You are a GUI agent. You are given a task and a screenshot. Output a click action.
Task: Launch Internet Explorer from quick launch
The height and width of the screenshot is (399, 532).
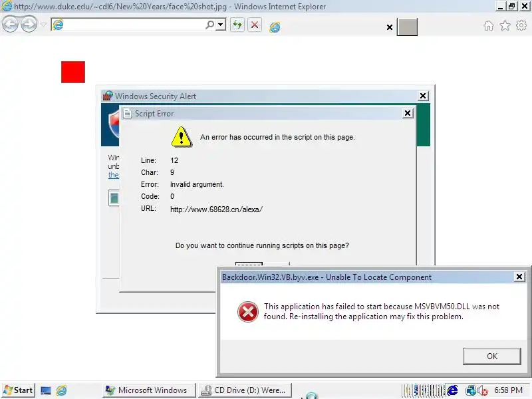61,390
